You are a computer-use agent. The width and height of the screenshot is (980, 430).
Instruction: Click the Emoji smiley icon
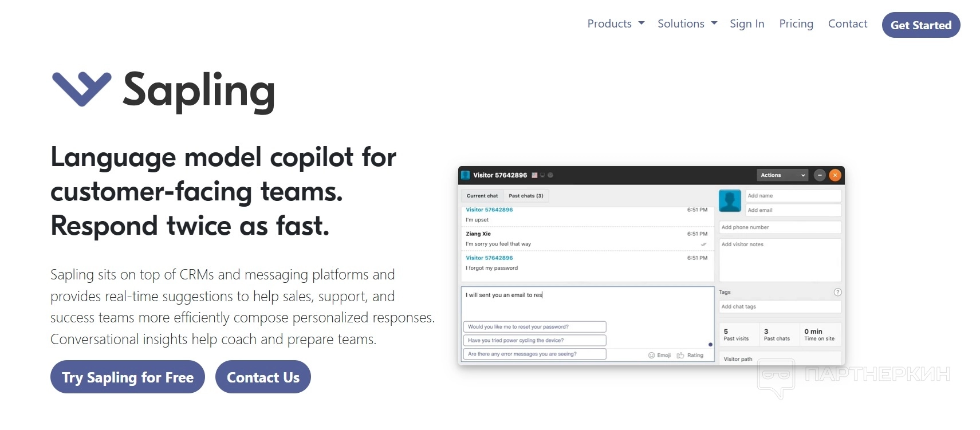tap(651, 356)
